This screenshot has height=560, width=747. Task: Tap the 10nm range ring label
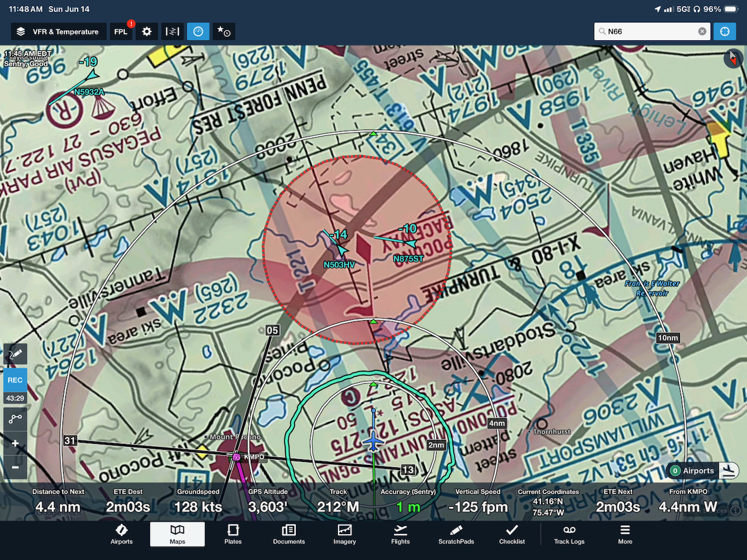pos(668,338)
